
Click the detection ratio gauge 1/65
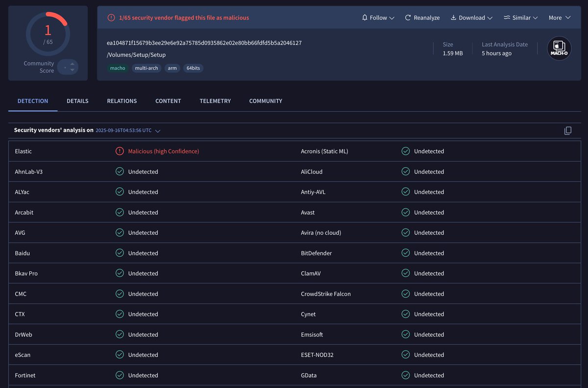tap(48, 34)
